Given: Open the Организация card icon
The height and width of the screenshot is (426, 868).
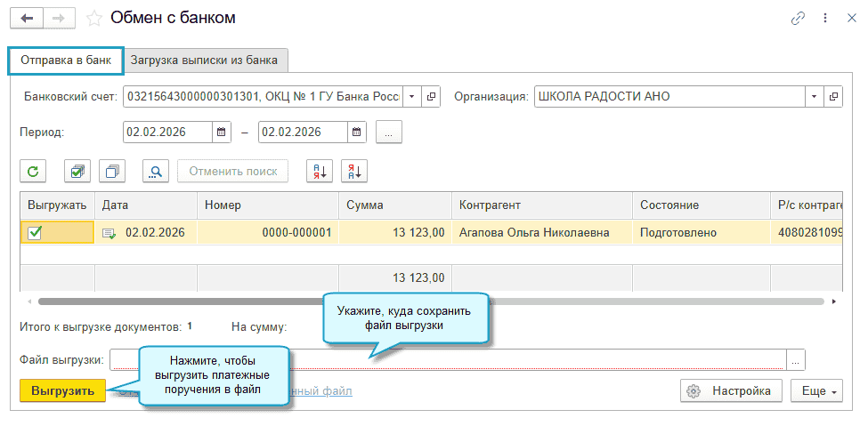Looking at the screenshot, I should [833, 96].
